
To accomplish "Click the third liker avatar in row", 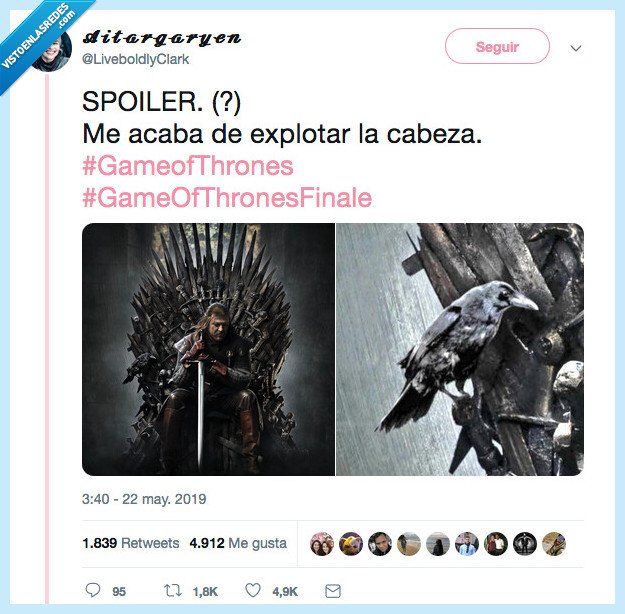I will pyautogui.click(x=380, y=544).
